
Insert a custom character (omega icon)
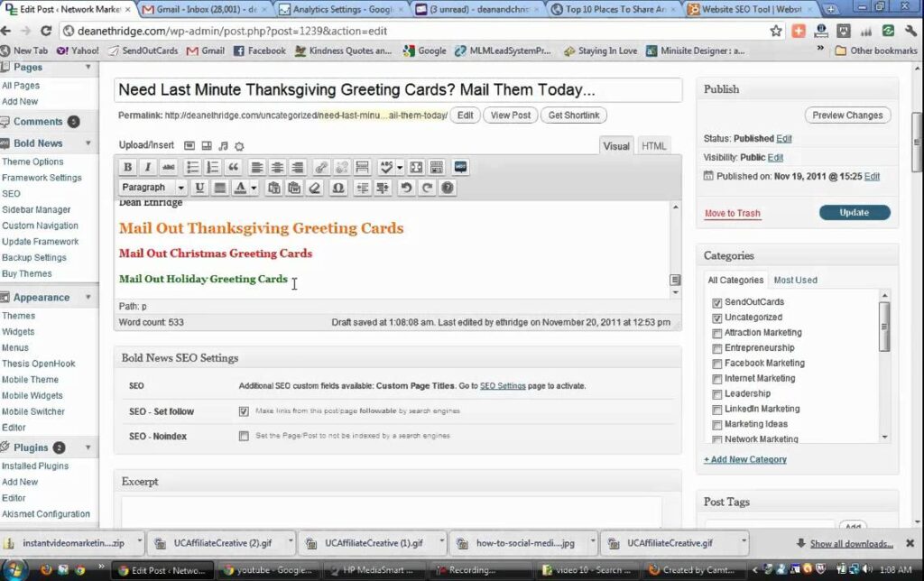tap(338, 188)
